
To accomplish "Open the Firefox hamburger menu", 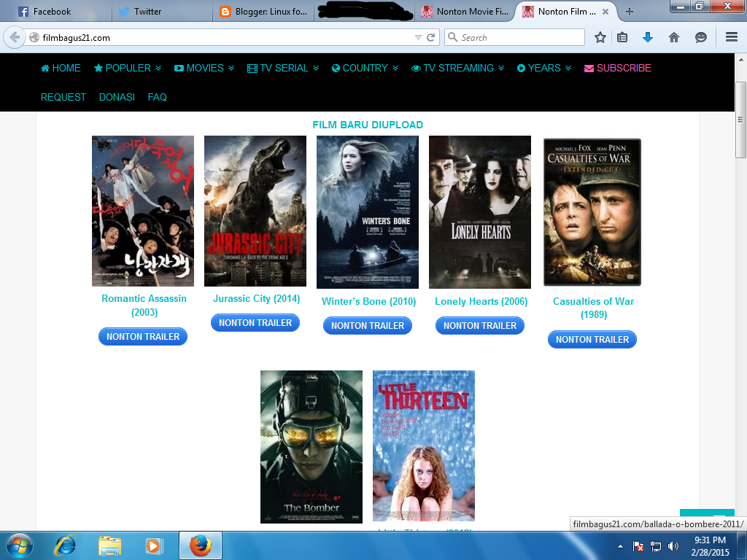I will coord(732,37).
